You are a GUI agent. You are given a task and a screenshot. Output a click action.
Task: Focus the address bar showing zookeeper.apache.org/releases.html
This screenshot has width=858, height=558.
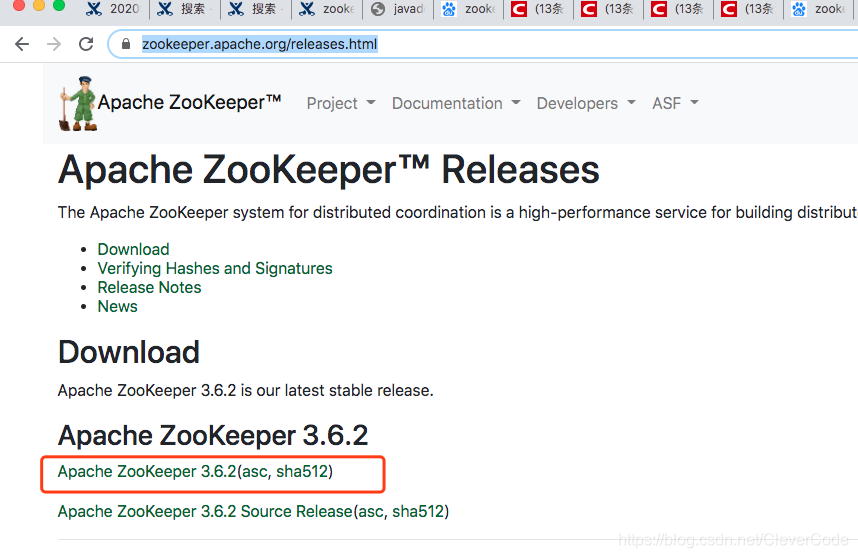pos(482,44)
